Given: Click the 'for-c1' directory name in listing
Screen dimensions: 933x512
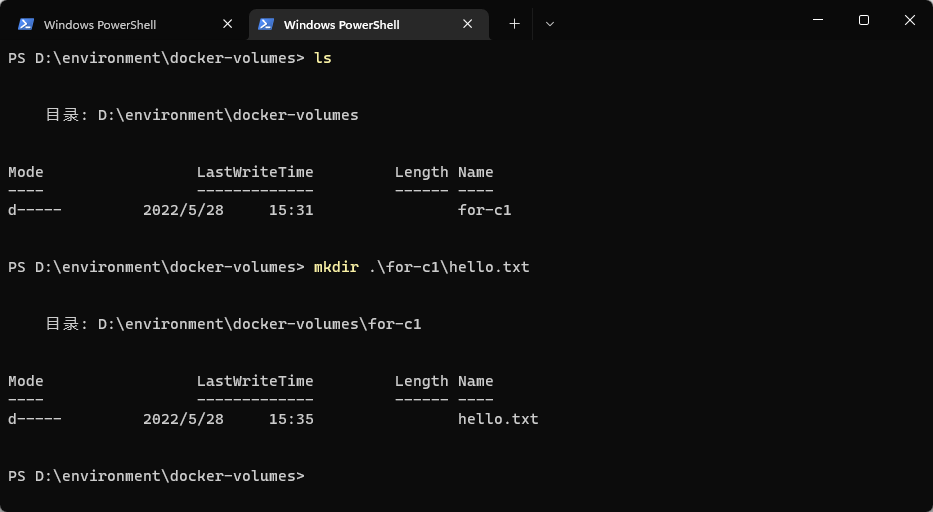Looking at the screenshot, I should [484, 210].
